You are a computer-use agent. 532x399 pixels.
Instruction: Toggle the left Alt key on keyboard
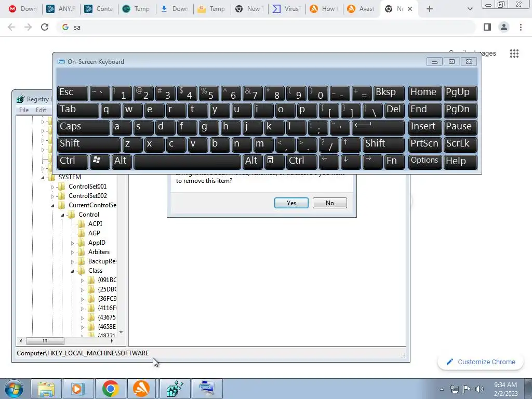pyautogui.click(x=122, y=162)
